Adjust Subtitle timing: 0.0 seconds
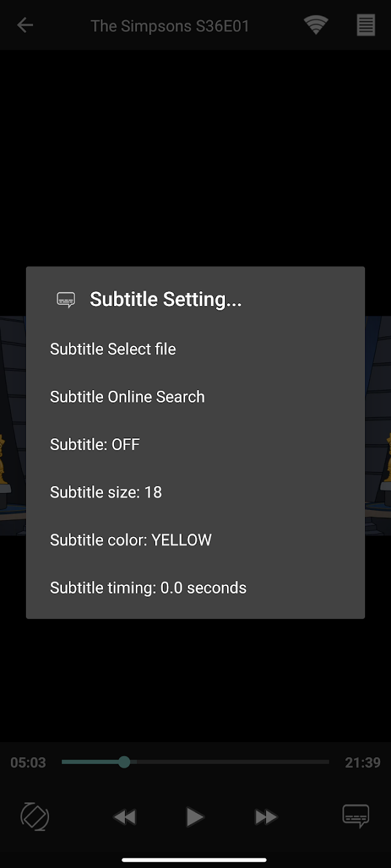The image size is (391, 868). tap(195, 588)
